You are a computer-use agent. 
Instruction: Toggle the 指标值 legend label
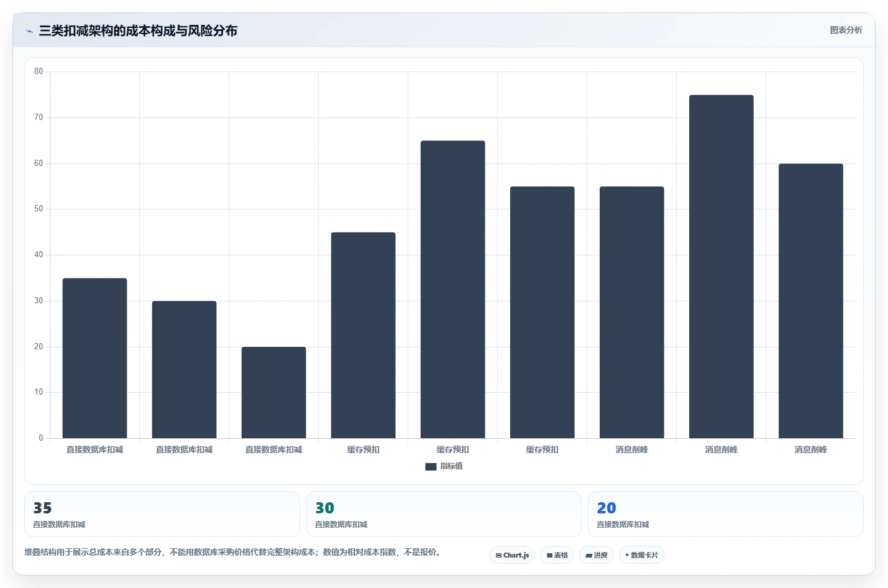point(451,466)
